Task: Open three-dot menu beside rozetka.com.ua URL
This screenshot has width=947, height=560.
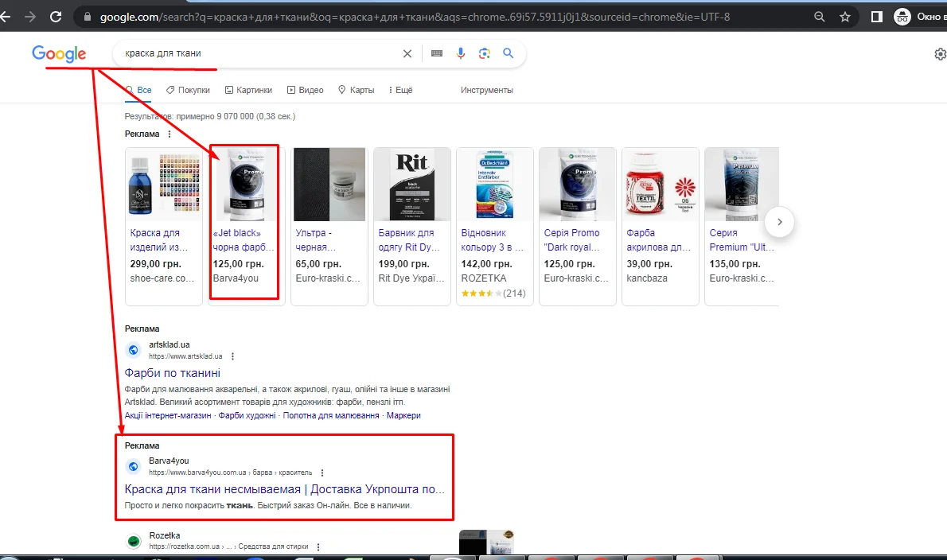Action: [x=318, y=546]
